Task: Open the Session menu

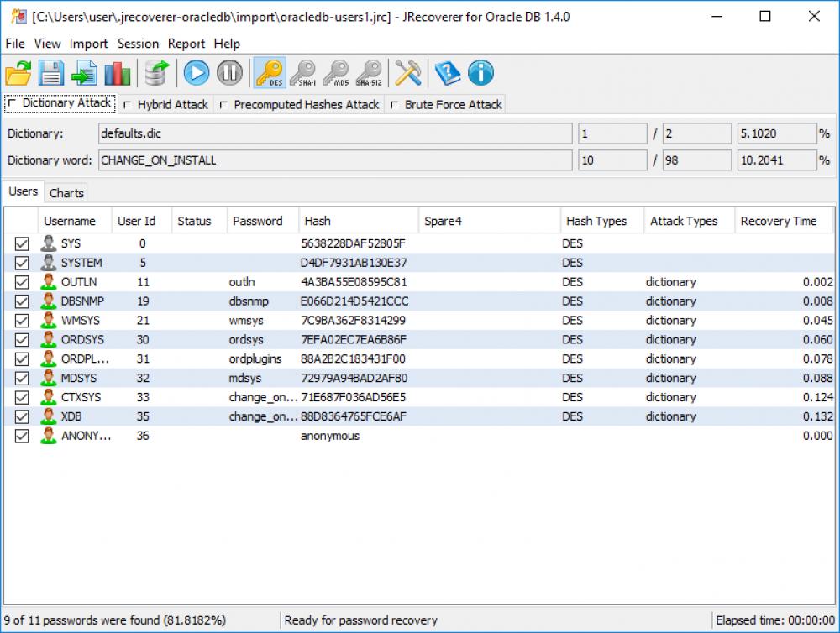Action: 138,44
